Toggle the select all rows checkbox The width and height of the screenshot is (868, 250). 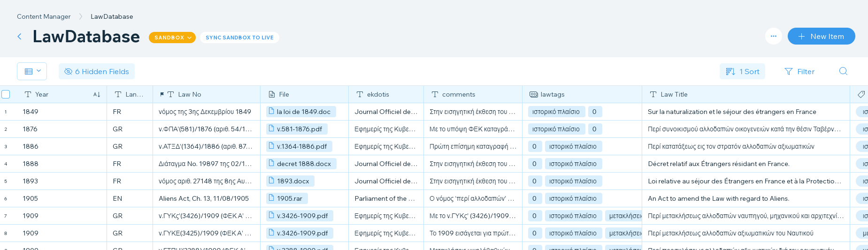(6, 94)
